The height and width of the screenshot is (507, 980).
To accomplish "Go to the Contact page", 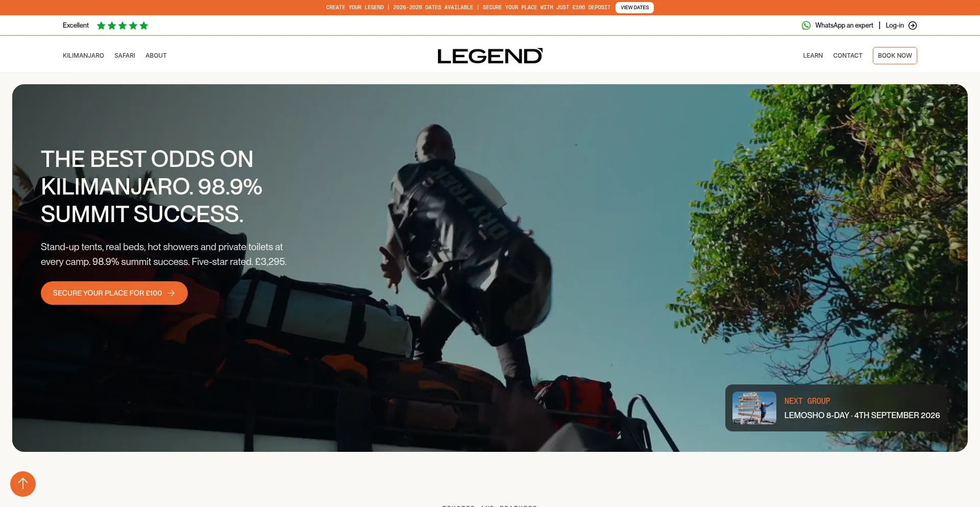I will pyautogui.click(x=847, y=56).
